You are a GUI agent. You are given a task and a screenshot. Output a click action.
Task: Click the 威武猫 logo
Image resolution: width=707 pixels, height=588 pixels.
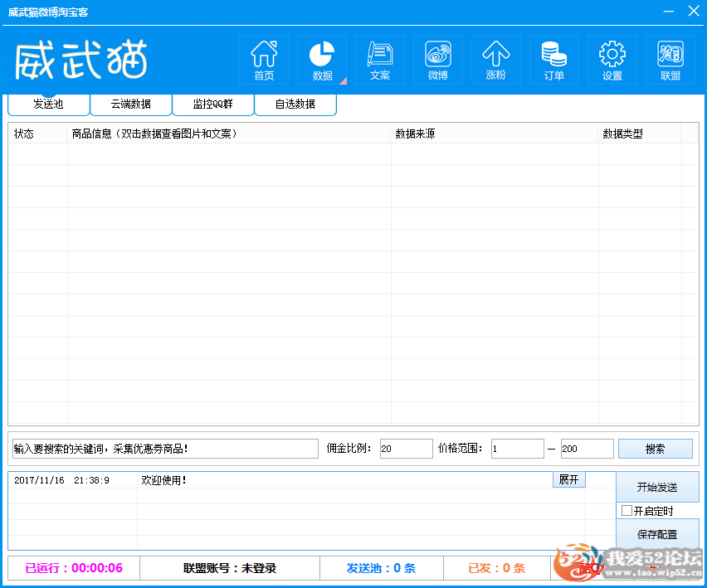[x=81, y=60]
